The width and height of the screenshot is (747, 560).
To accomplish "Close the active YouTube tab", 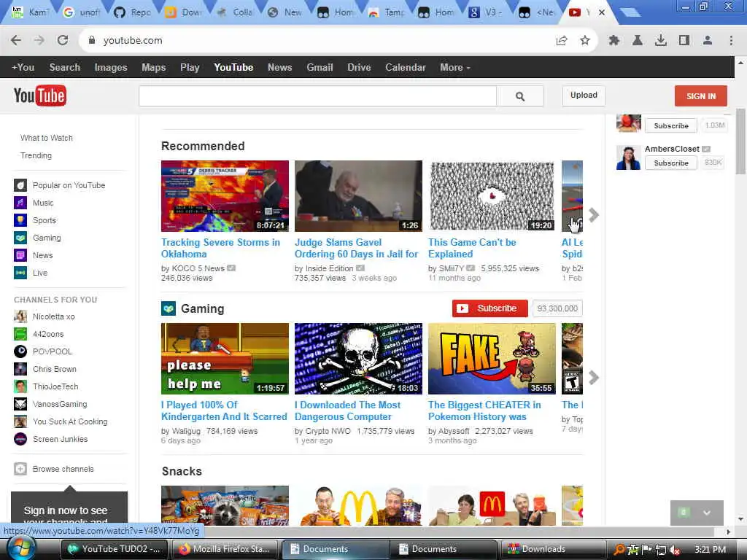I will tap(602, 12).
